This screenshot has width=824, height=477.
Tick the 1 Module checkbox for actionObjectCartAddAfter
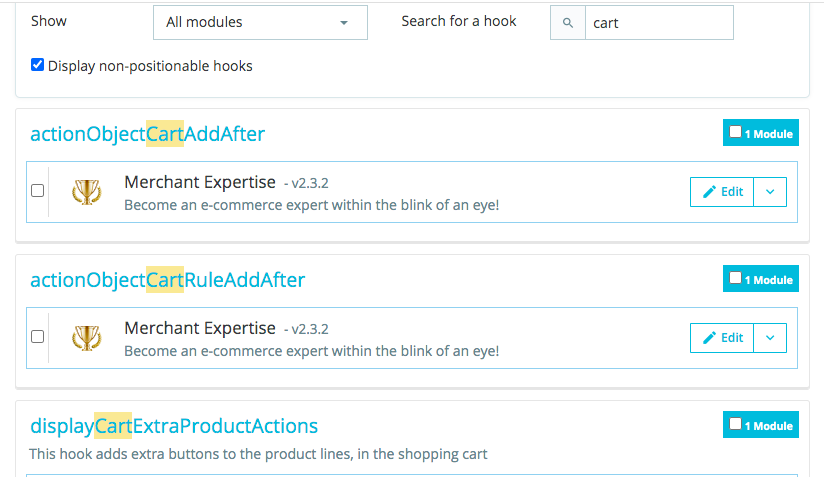[736, 133]
